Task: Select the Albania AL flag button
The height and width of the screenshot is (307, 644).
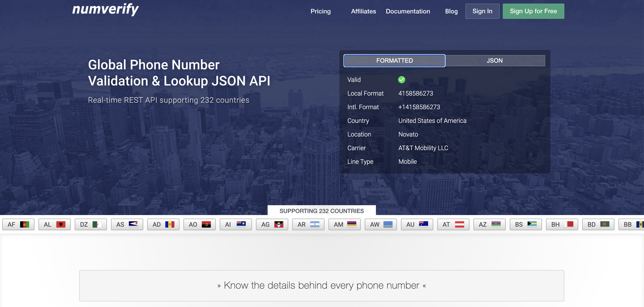Action: tap(55, 224)
